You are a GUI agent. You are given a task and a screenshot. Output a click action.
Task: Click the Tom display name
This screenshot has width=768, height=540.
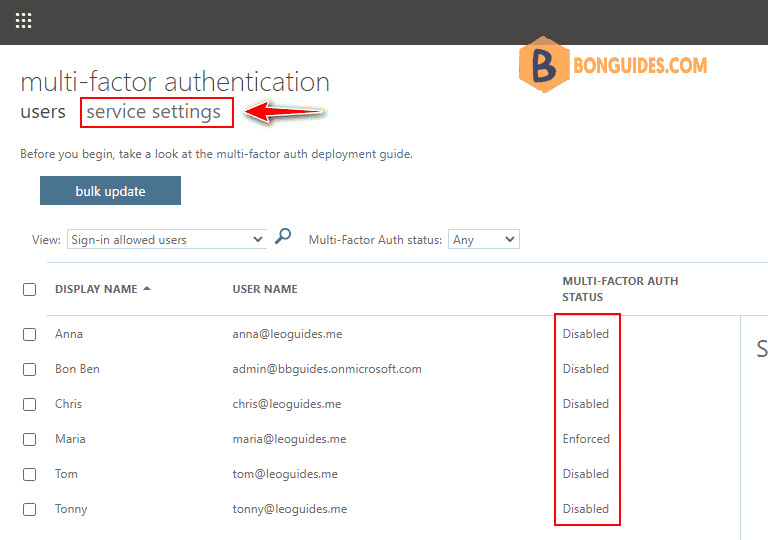coord(66,474)
